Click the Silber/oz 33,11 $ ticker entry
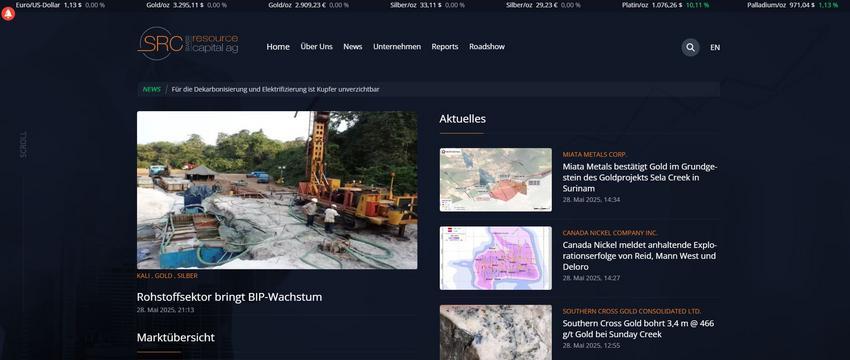The image size is (850, 360). click(427, 5)
